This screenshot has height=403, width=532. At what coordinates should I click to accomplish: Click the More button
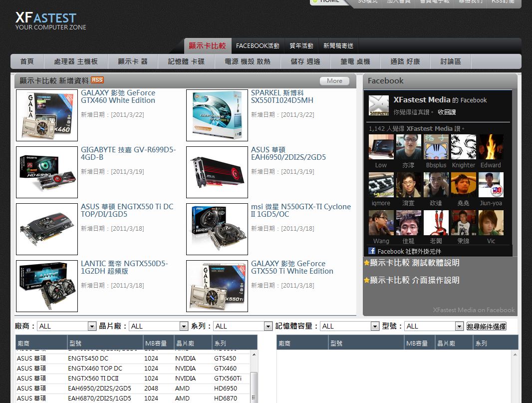[x=334, y=81]
